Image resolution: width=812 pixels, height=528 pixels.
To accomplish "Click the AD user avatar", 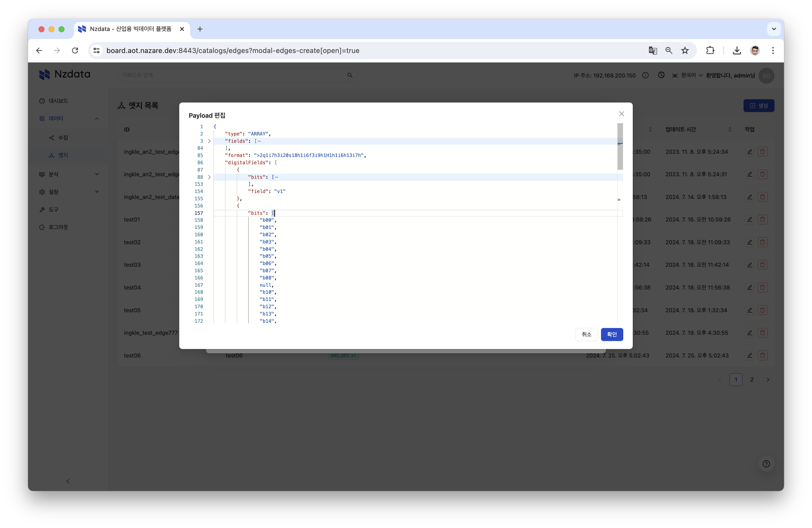I will (766, 75).
